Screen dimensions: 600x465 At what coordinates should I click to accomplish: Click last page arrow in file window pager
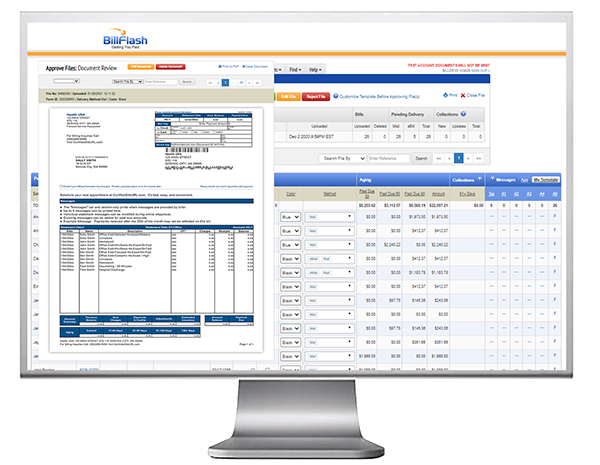tap(478, 158)
